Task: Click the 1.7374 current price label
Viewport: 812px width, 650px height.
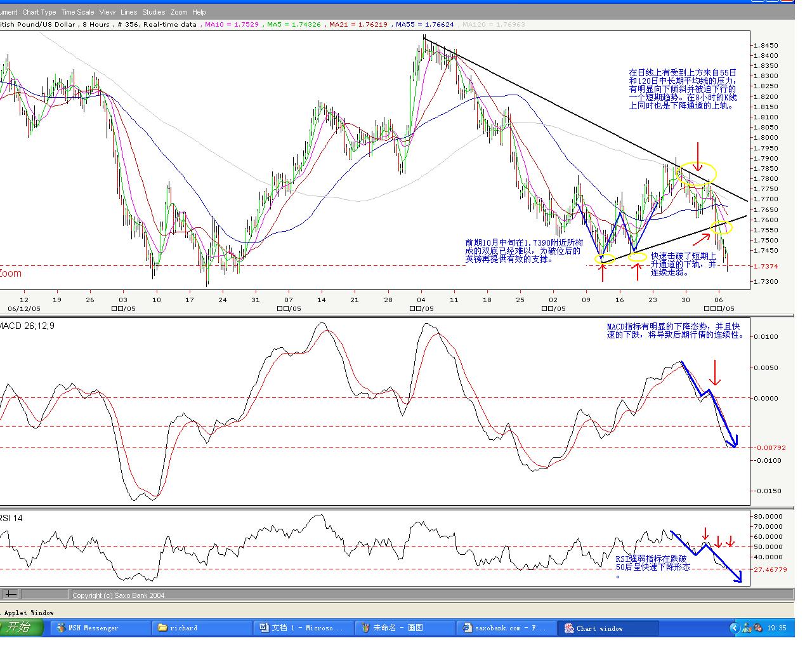Action: 766,267
